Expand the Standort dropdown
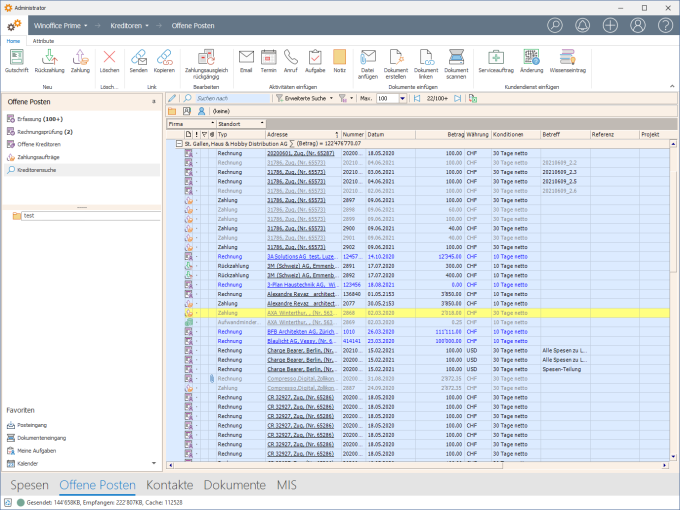Screen dimensions: 680x510 coord(262,123)
